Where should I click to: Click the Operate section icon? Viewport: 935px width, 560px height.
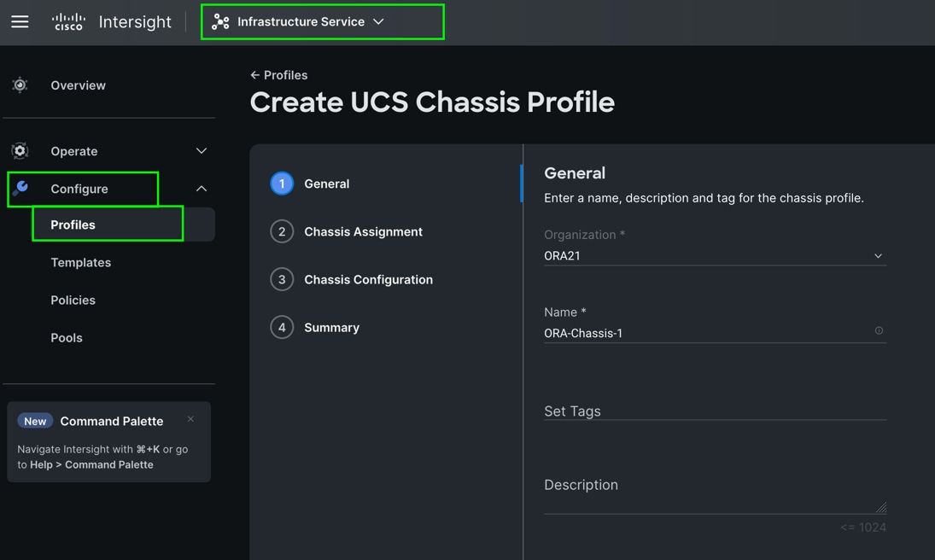coord(20,151)
